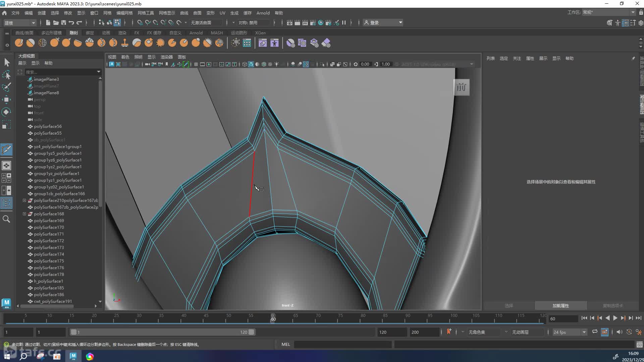Open outliner search filter dropdown arrow
This screenshot has height=362, width=644.
click(99, 72)
